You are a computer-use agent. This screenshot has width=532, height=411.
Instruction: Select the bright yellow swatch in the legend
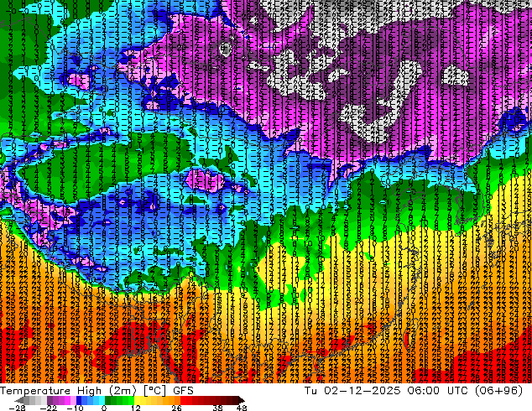[137, 400]
